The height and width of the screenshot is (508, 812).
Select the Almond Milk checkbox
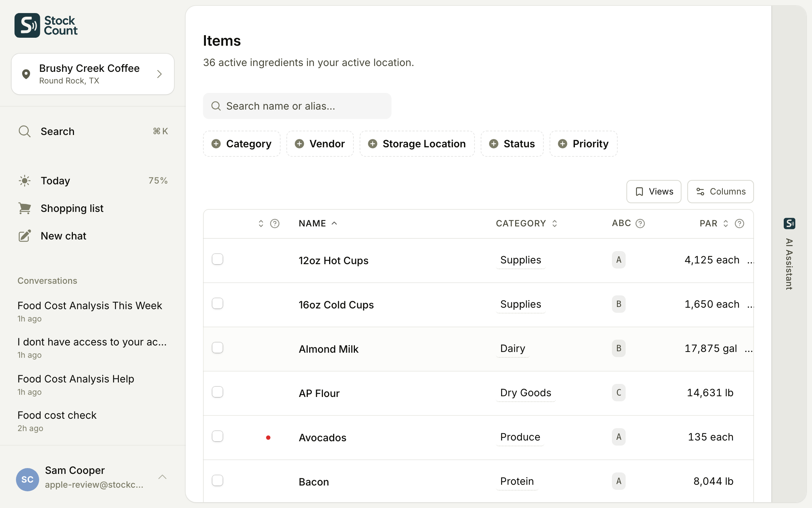[x=217, y=348]
